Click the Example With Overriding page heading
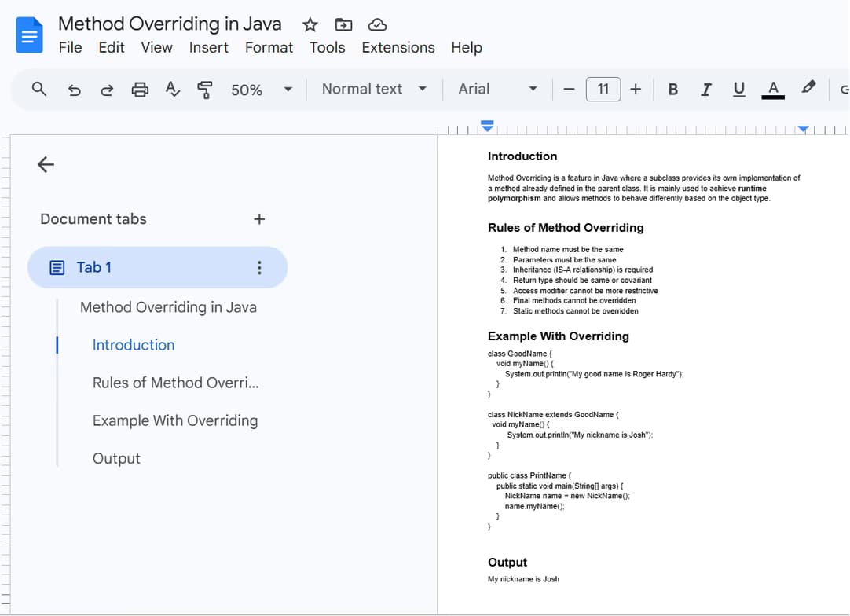850x616 pixels. coord(559,336)
